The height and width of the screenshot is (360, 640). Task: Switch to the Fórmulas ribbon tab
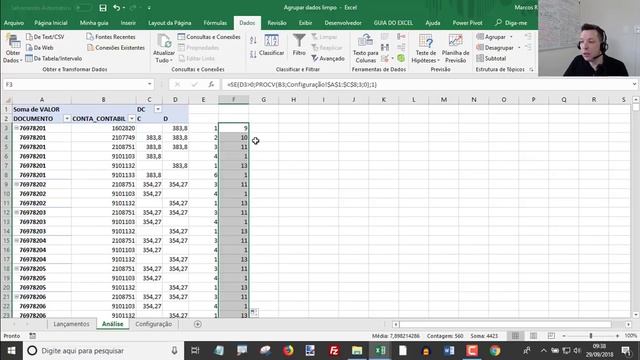(x=215, y=23)
